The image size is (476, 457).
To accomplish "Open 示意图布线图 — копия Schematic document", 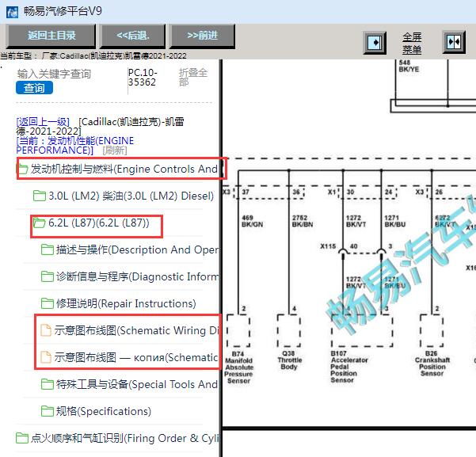I will pyautogui.click(x=136, y=357).
